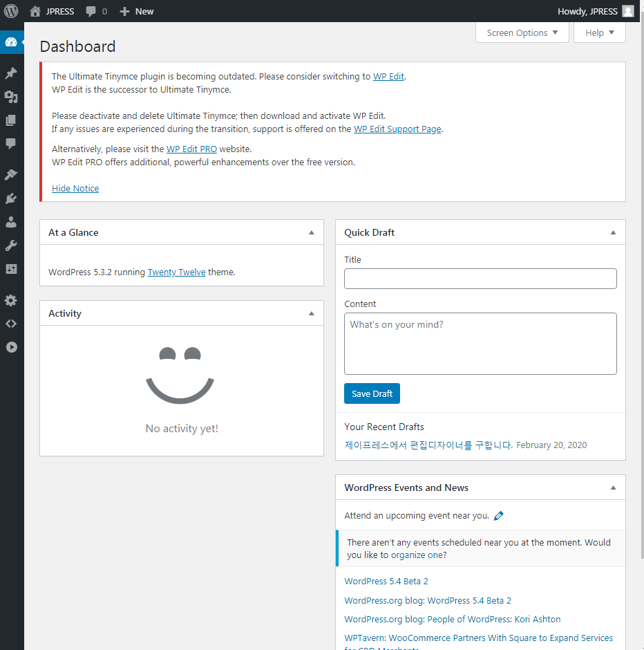This screenshot has width=644, height=650.
Task: Collapse WordPress Events and News panel
Action: [x=613, y=488]
